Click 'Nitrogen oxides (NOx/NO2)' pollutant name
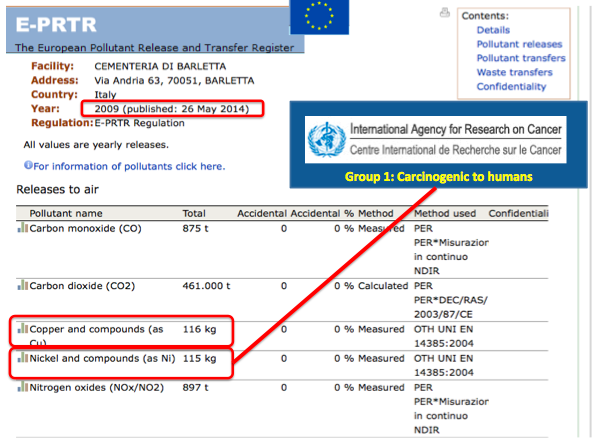Image resolution: width=595 pixels, height=441 pixels. click(x=97, y=387)
